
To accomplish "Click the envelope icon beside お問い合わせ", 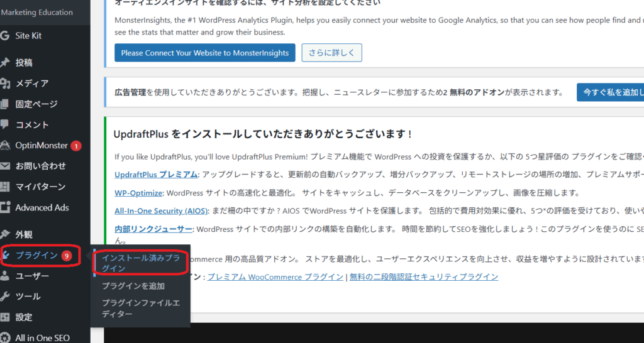I will pyautogui.click(x=4, y=166).
